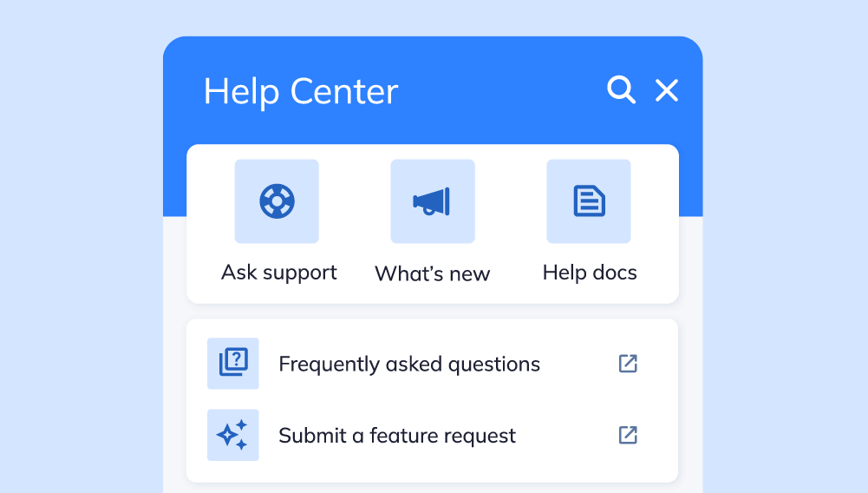Click the light blue tile behind document icon
This screenshot has width=868, height=493.
pos(589,201)
